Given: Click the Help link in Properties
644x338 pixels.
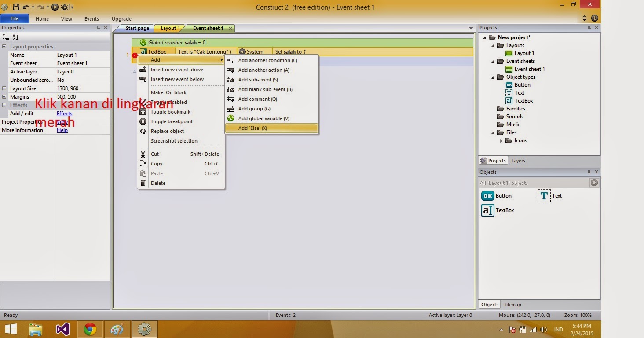Looking at the screenshot, I should 62,130.
